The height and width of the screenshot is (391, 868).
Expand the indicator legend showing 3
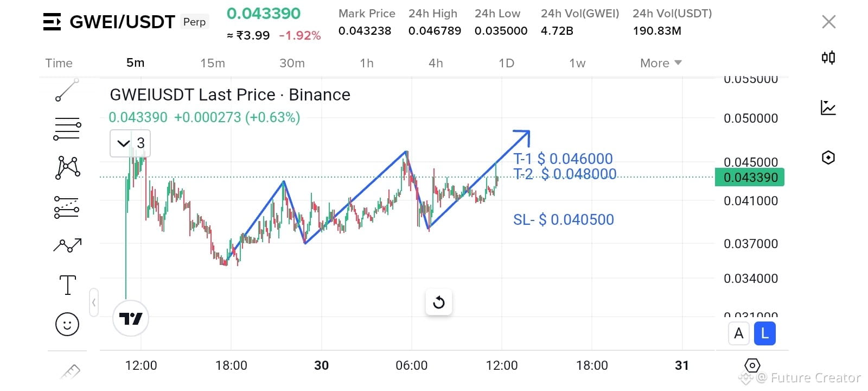pyautogui.click(x=130, y=143)
